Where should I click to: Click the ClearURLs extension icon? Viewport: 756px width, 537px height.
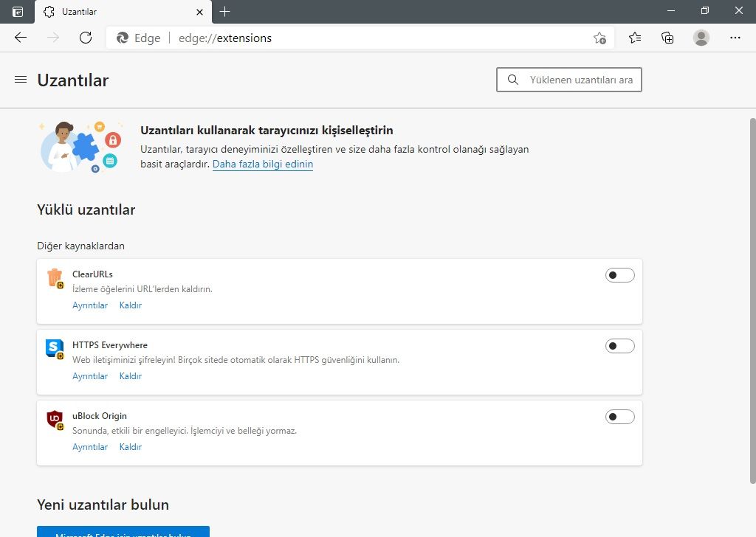point(55,278)
